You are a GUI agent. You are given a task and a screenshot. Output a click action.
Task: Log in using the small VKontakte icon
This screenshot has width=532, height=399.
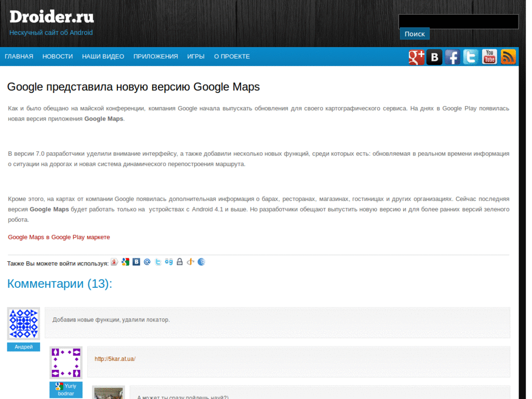(x=136, y=262)
